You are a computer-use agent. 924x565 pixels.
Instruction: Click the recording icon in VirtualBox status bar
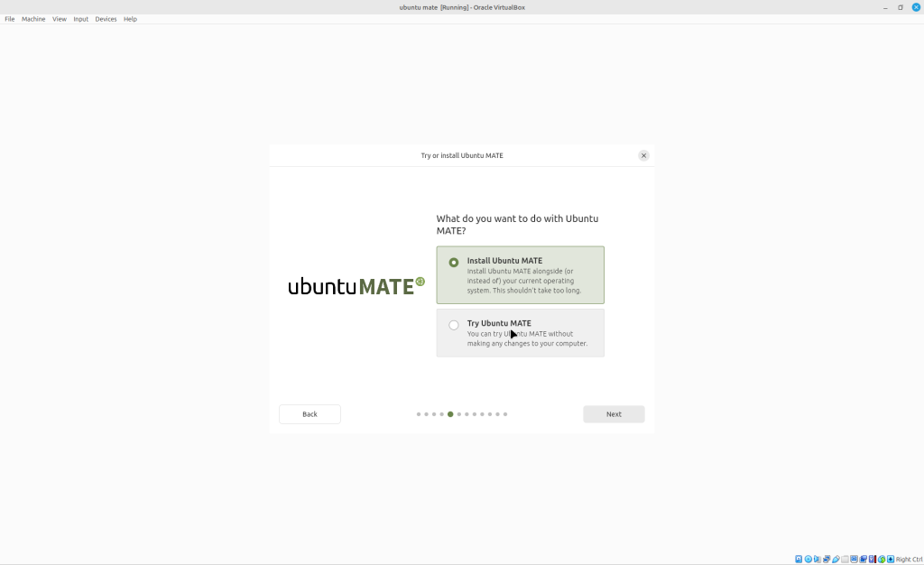(864, 559)
